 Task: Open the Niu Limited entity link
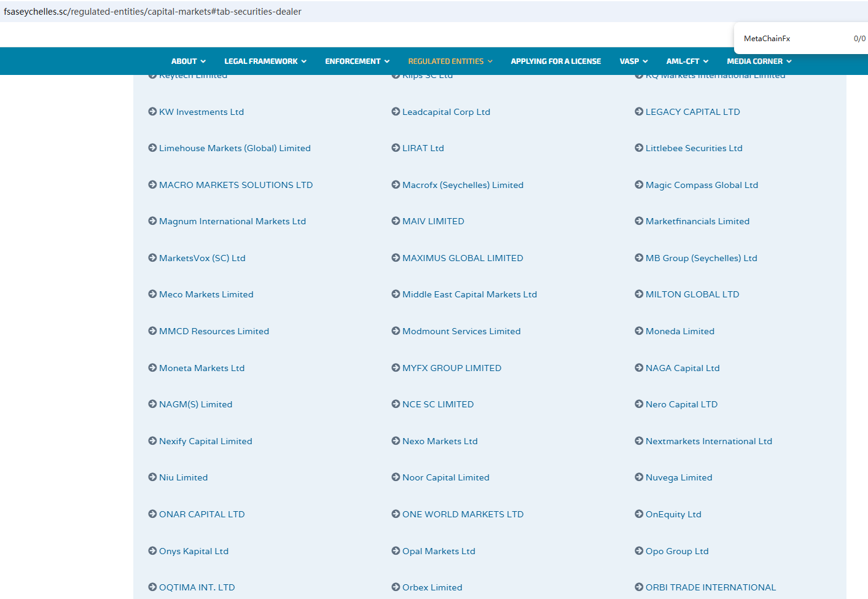click(183, 477)
